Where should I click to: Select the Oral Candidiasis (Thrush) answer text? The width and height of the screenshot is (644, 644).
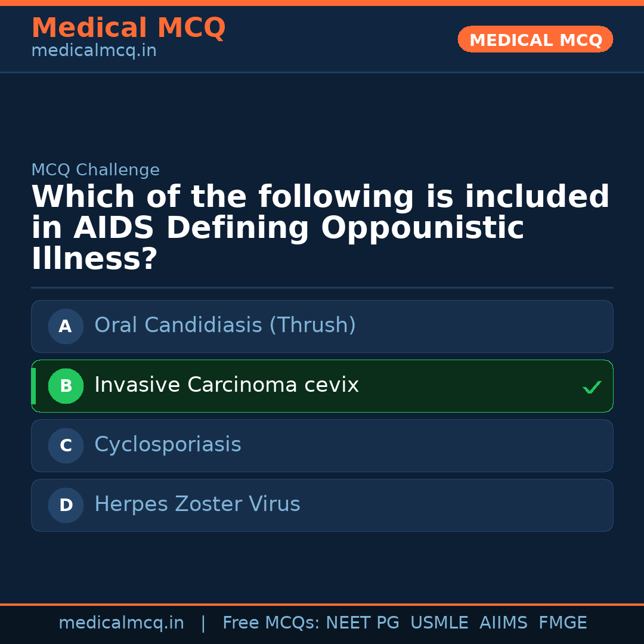pyautogui.click(x=225, y=326)
